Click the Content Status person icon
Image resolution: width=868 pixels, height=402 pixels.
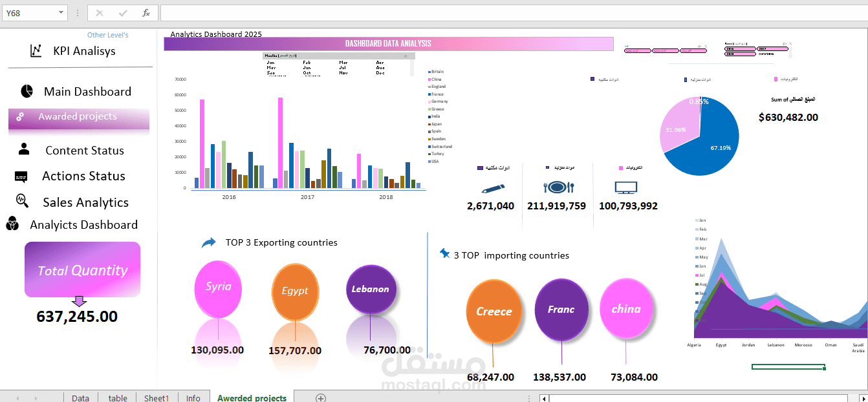pos(24,149)
